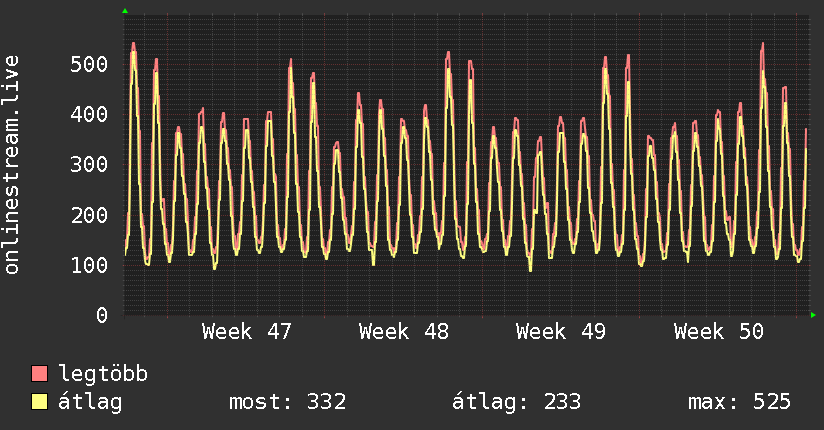Click the 0 y-axis tick label
The height and width of the screenshot is (430, 824).
102,315
